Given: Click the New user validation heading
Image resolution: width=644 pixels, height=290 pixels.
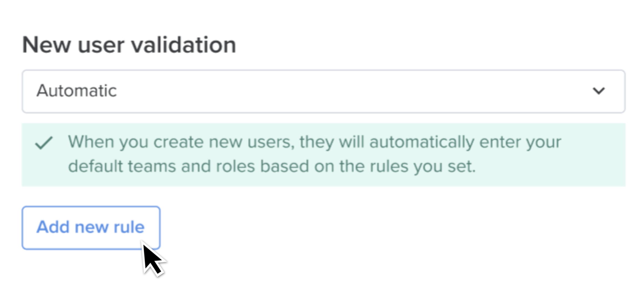Looking at the screenshot, I should 129,44.
